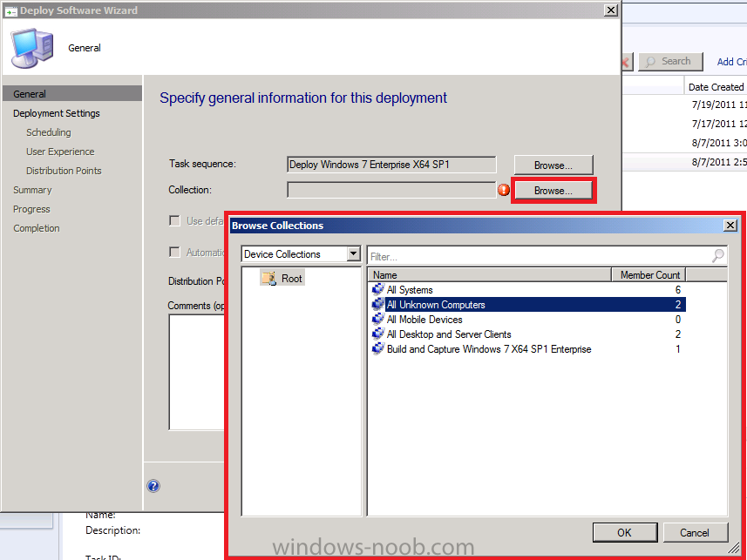Click the red error indicator beside Collection

pyautogui.click(x=504, y=190)
